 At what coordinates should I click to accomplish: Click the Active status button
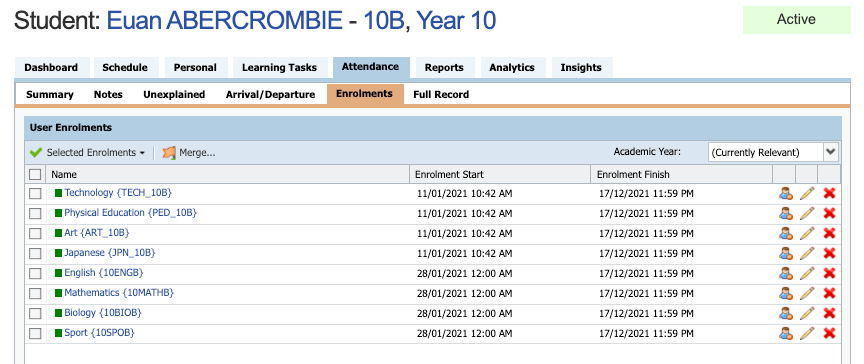pos(796,20)
